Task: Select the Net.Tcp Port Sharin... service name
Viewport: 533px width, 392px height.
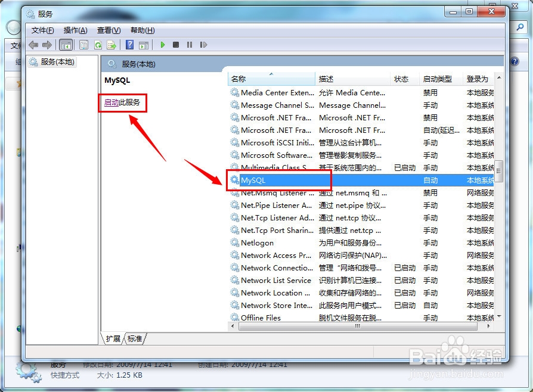Action: pos(277,231)
